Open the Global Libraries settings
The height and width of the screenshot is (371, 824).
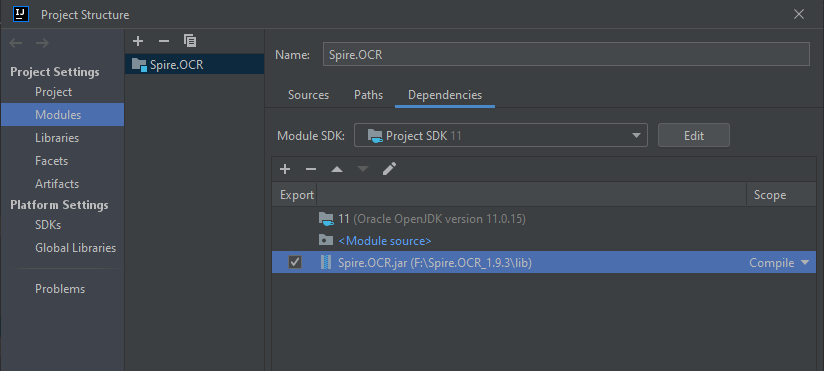76,248
